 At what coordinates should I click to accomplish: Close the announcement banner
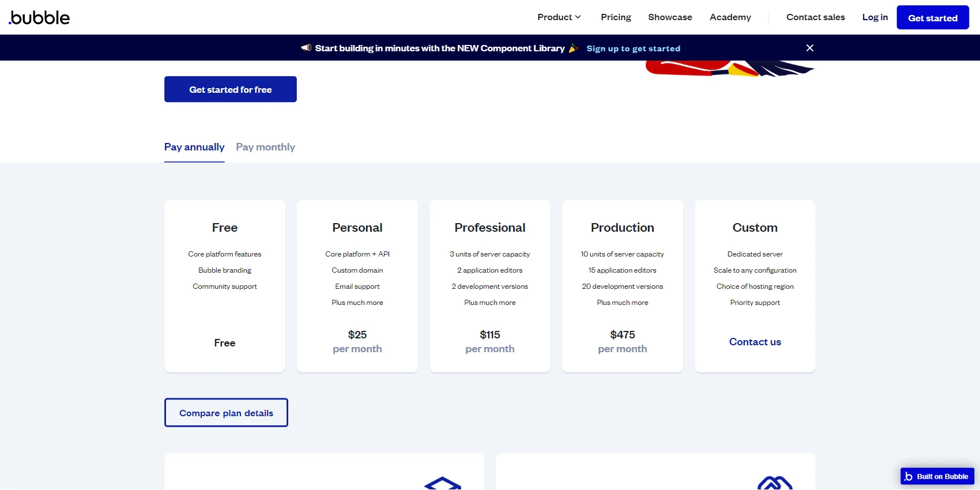point(810,48)
